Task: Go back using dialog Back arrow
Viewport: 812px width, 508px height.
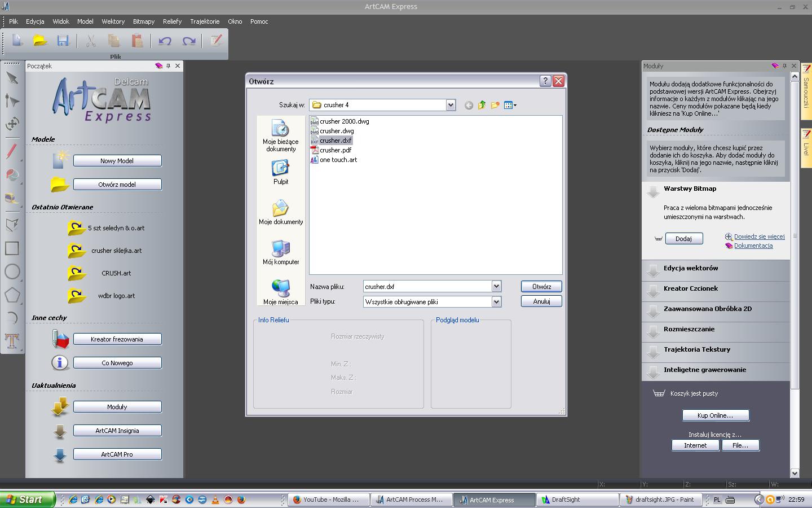Action: [x=469, y=105]
